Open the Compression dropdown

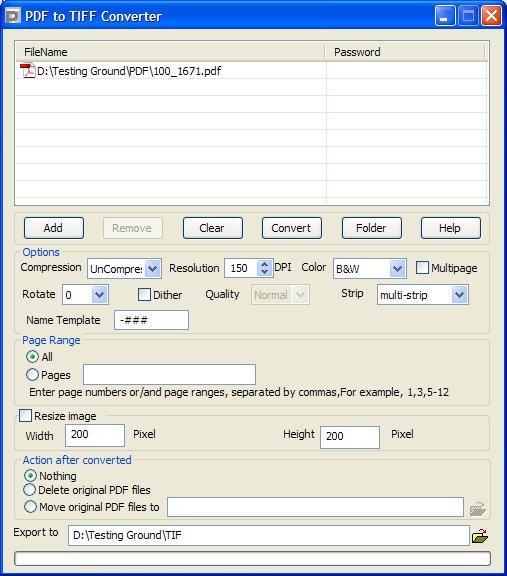pyautogui.click(x=152, y=269)
